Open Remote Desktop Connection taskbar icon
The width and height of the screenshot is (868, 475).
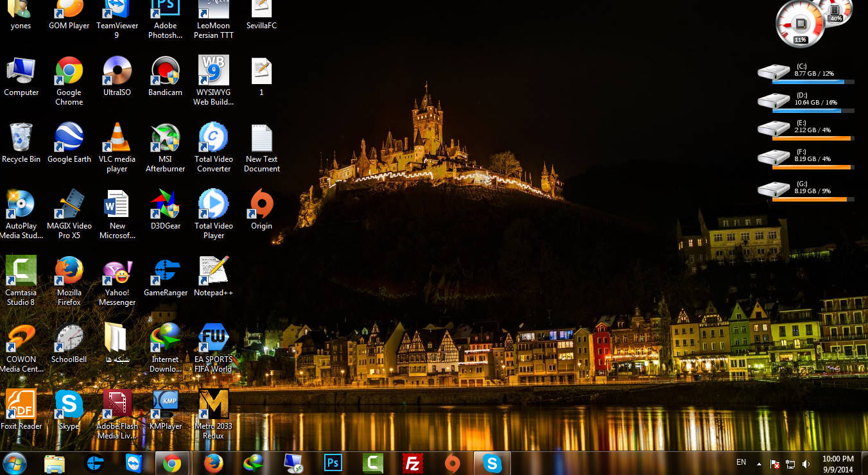pos(293,463)
